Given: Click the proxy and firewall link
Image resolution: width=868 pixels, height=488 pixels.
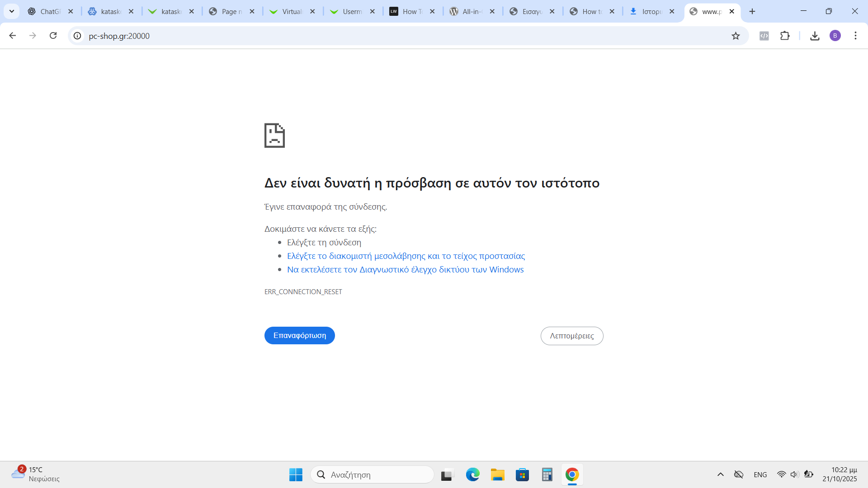Looking at the screenshot, I should [x=406, y=256].
